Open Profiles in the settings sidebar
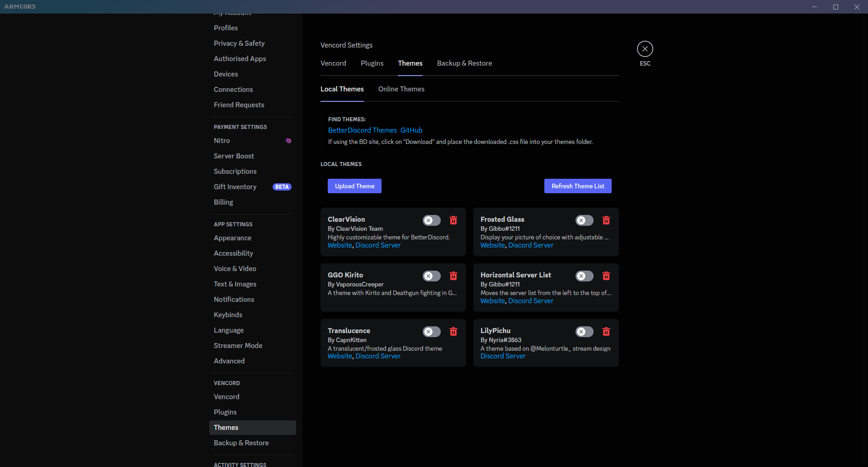The image size is (868, 467). 253,28
